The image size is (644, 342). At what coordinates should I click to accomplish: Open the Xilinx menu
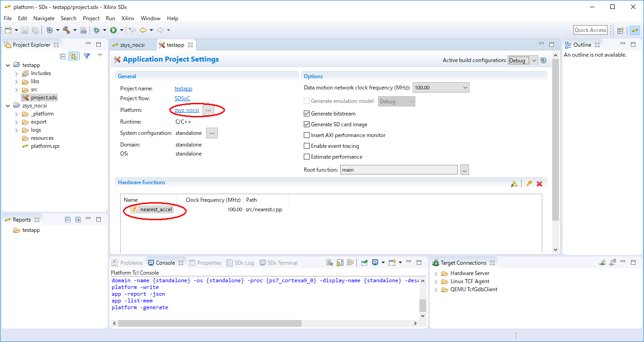coord(128,18)
